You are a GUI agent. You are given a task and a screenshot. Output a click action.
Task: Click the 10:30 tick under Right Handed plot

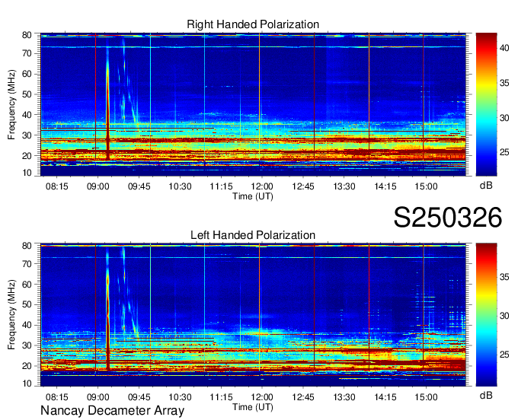point(180,186)
